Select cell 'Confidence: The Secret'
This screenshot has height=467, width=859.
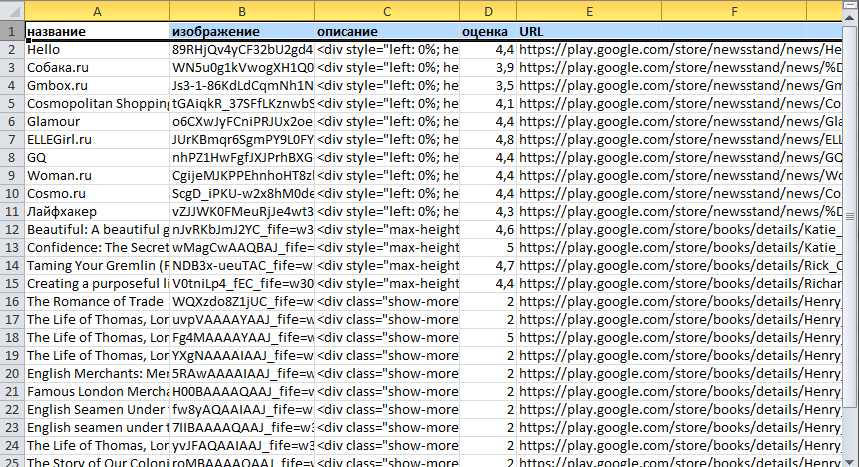pos(97,247)
